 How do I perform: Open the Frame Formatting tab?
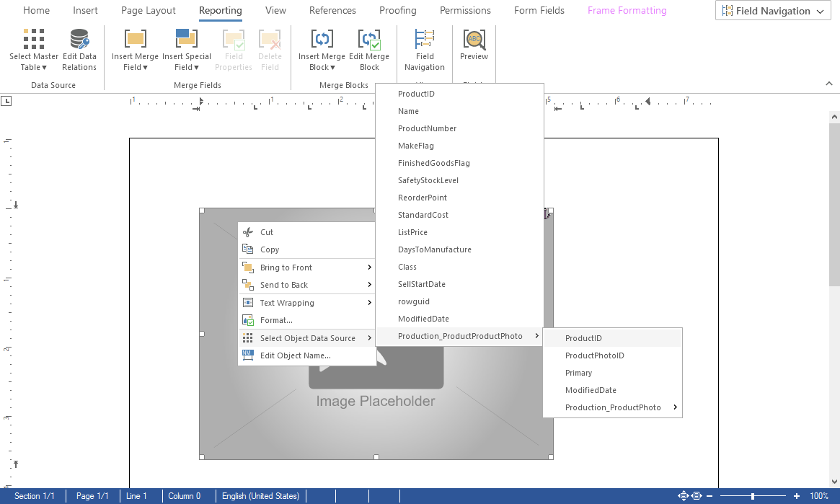(x=627, y=10)
